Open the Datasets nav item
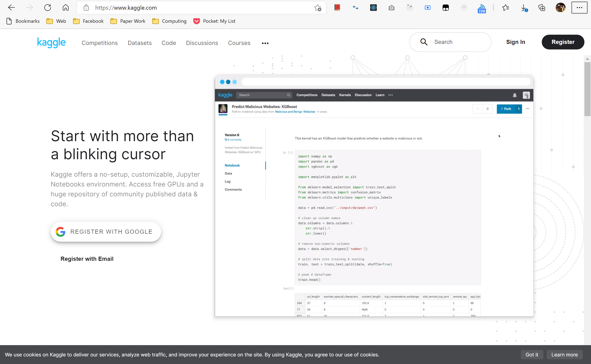 click(140, 43)
